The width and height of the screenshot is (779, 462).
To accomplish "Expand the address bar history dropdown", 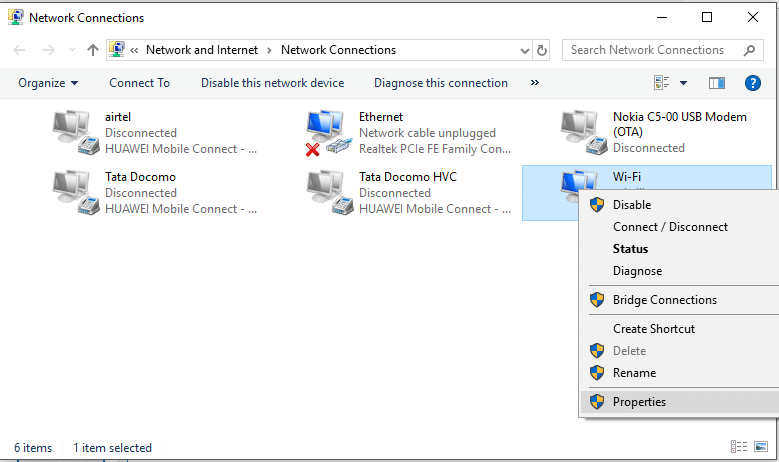I will click(524, 50).
